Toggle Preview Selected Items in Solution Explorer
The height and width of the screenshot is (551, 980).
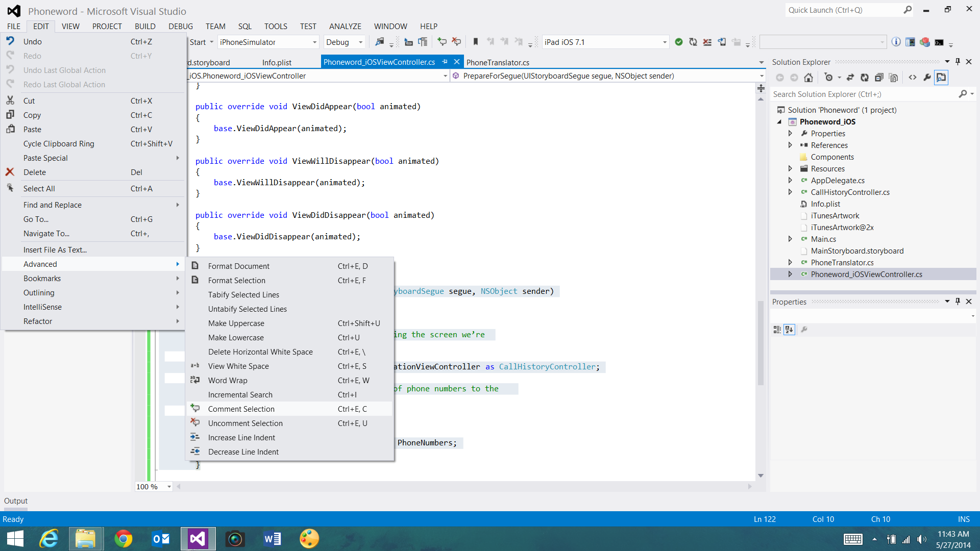pos(941,78)
